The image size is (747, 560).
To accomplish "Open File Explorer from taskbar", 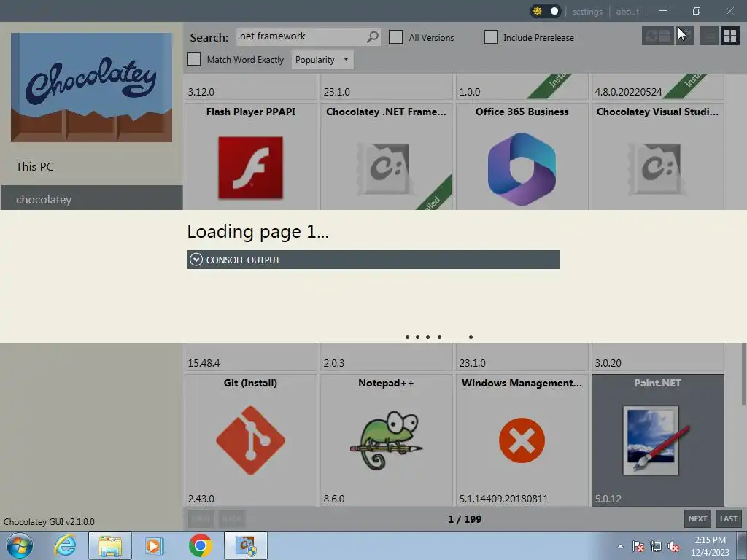I will (x=110, y=545).
